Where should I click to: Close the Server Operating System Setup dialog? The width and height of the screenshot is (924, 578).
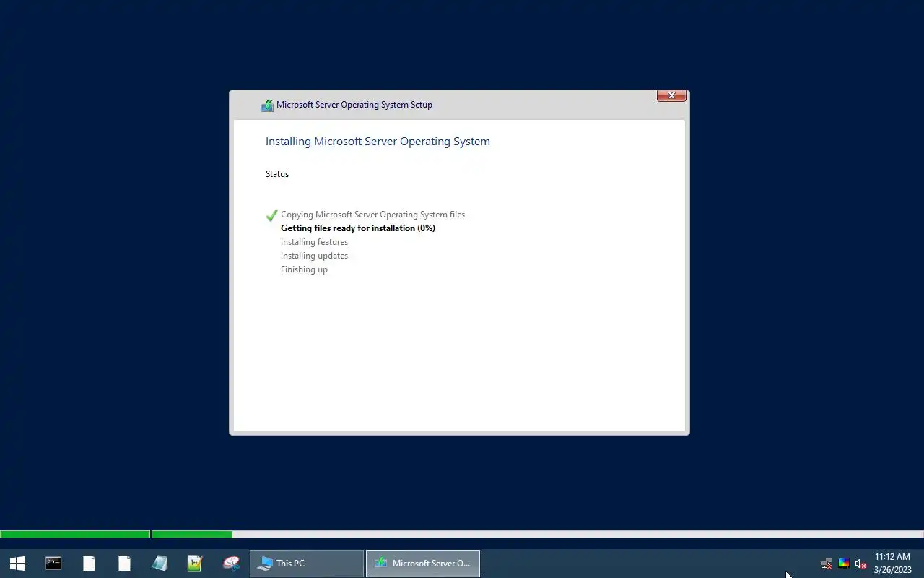point(671,96)
